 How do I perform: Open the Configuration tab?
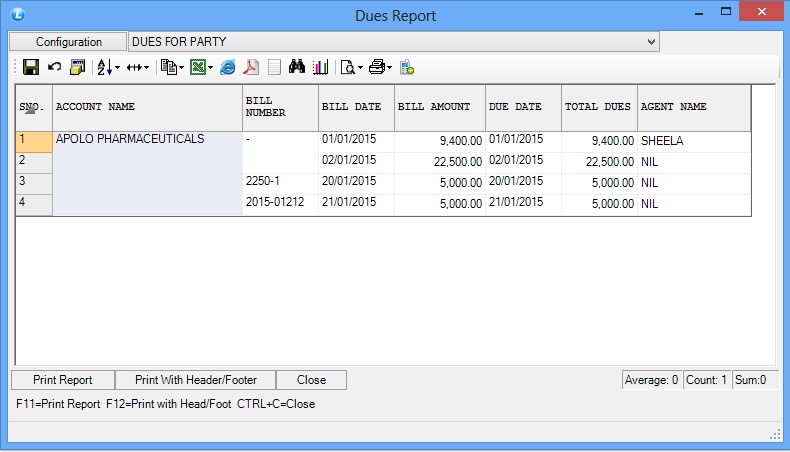tap(69, 42)
